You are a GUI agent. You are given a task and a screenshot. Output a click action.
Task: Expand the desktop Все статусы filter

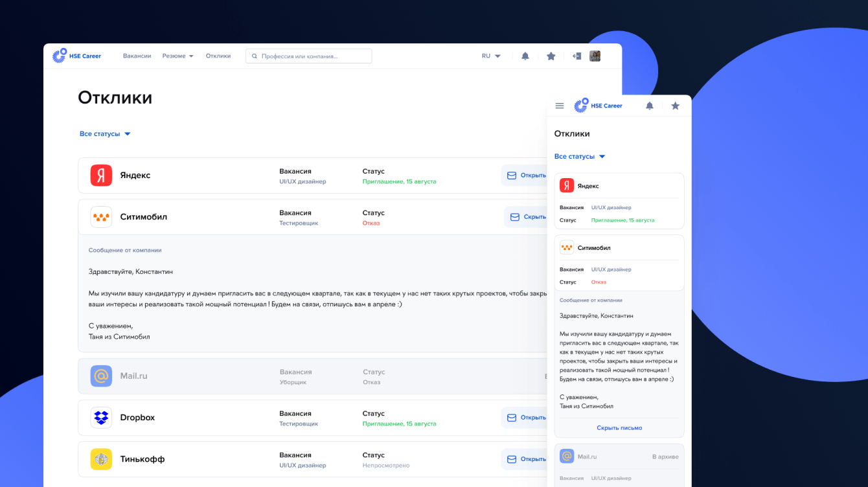point(105,134)
